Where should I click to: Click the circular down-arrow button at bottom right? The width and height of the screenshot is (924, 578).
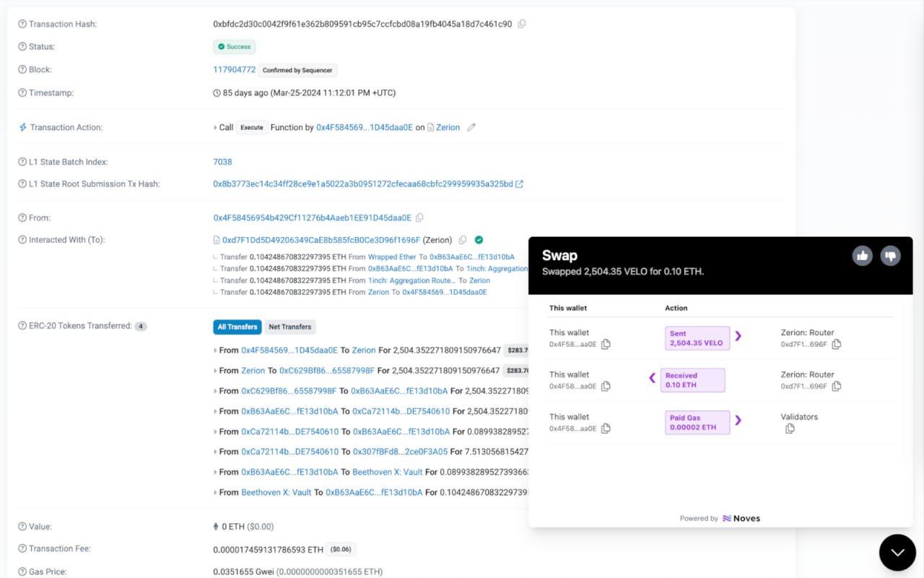(897, 552)
